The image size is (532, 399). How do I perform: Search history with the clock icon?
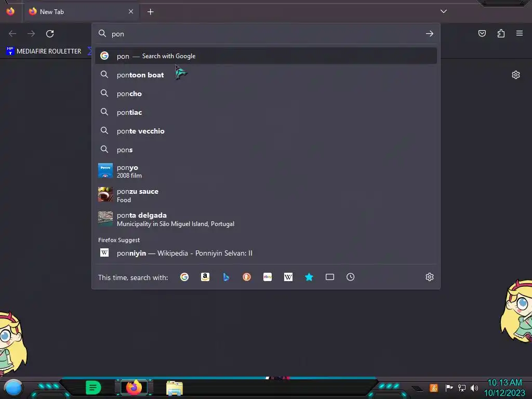tap(351, 277)
